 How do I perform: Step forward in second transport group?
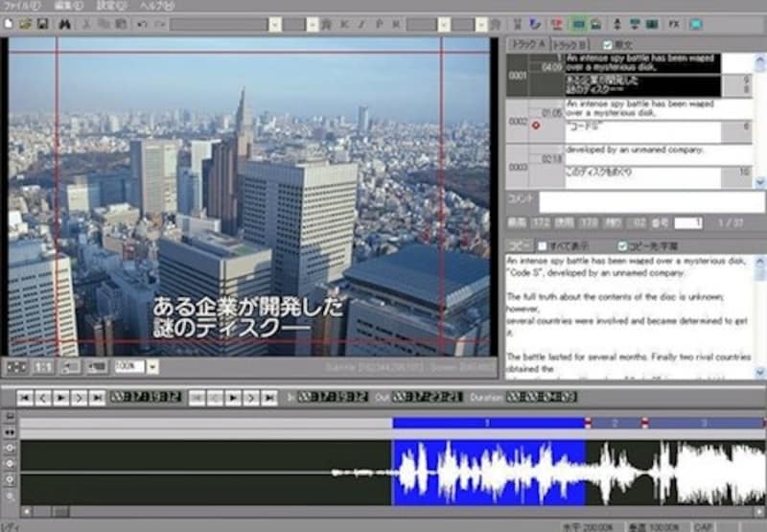pyautogui.click(x=251, y=398)
